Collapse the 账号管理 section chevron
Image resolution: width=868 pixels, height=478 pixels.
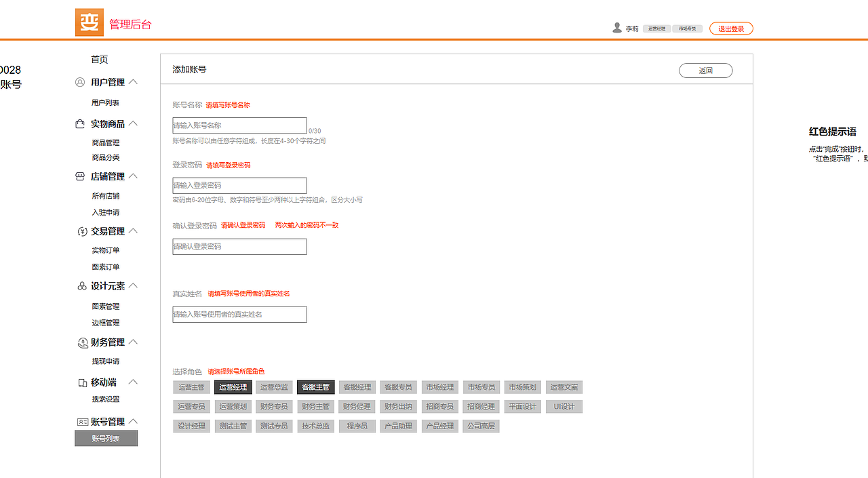tap(133, 421)
